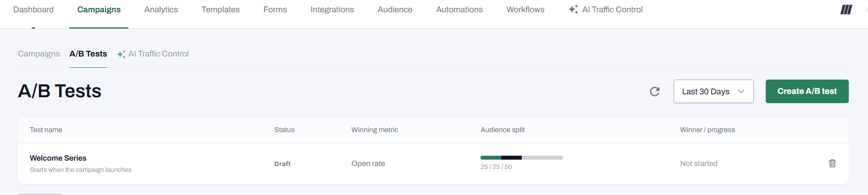
Task: Select the A/B Tests sub-tab
Action: click(88, 54)
